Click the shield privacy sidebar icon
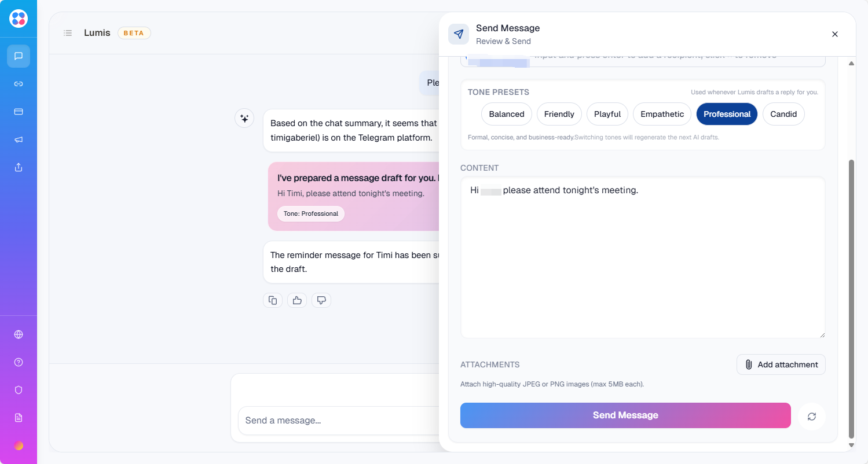Image resolution: width=868 pixels, height=464 pixels. tap(19, 390)
